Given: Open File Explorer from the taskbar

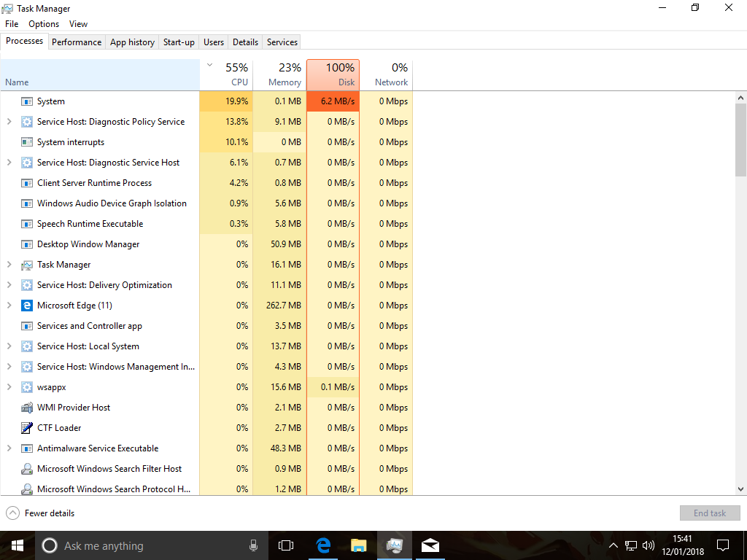Looking at the screenshot, I should tap(358, 545).
